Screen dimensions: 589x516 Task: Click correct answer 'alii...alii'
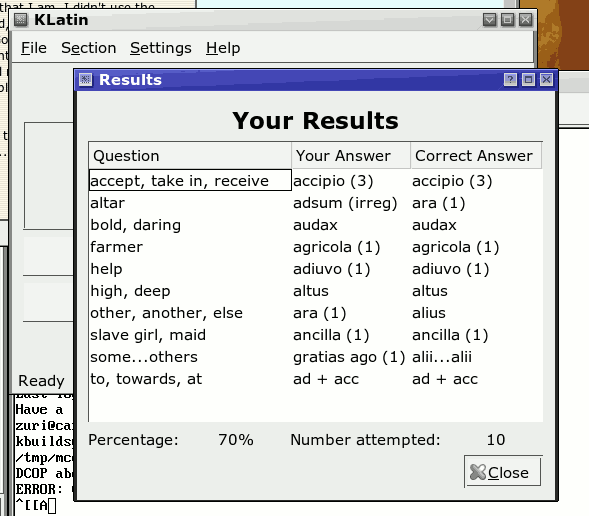[x=442, y=357]
